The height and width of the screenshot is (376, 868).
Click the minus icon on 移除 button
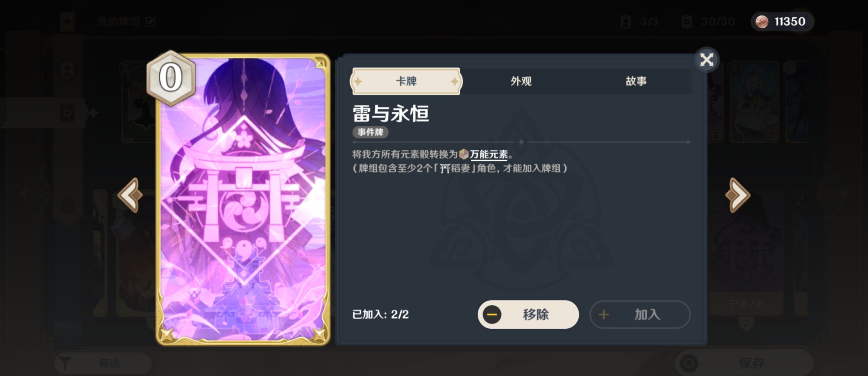coord(492,315)
